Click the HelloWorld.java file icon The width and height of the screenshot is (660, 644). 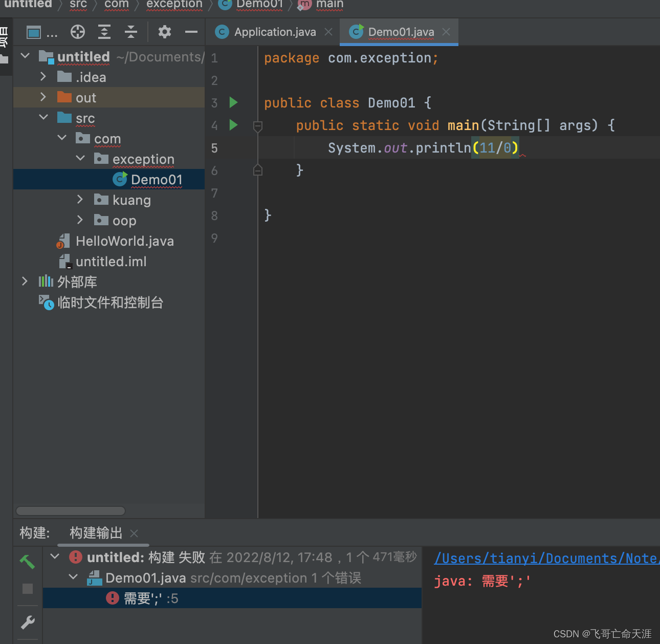click(63, 241)
